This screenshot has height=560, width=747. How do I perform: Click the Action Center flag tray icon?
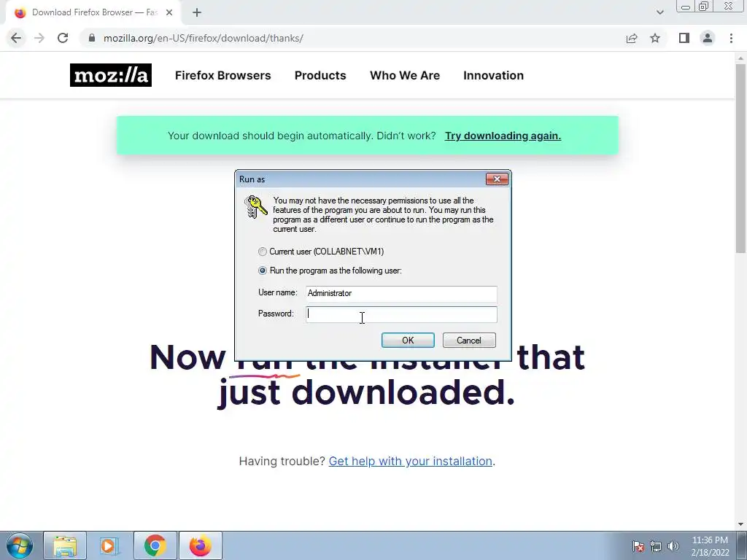[638, 546]
